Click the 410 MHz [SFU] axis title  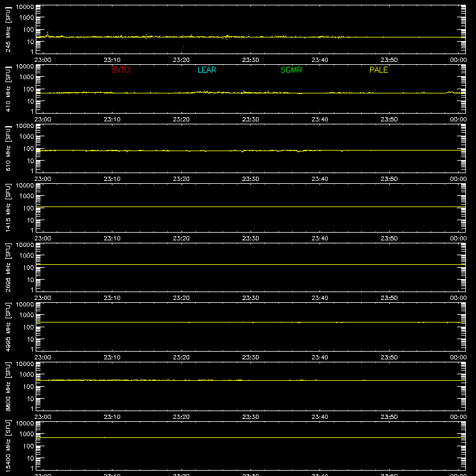click(x=8, y=89)
